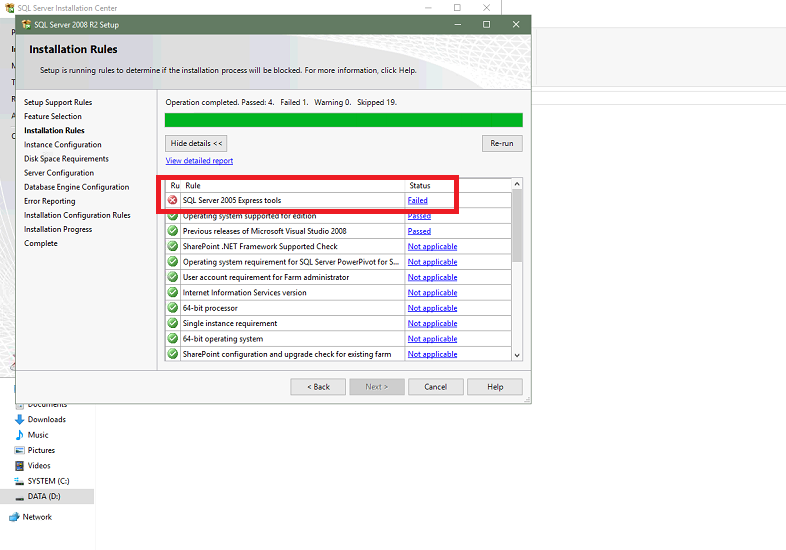Go to Database Engine Configuration step
Viewport: 786px width, 550px height.
pos(77,187)
